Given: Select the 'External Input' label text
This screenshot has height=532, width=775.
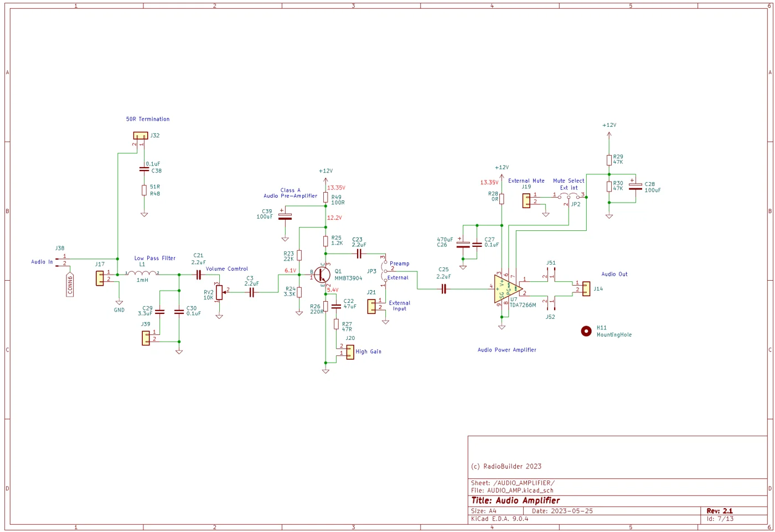Looking at the screenshot, I should (400, 306).
